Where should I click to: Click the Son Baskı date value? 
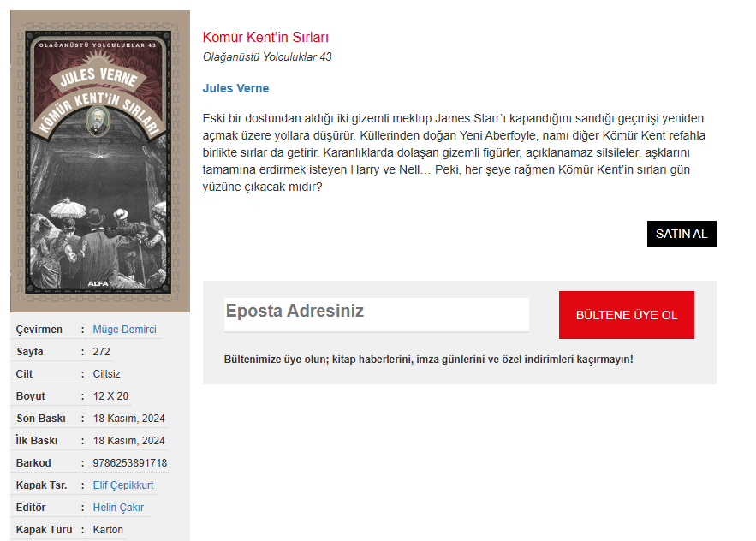(x=128, y=419)
